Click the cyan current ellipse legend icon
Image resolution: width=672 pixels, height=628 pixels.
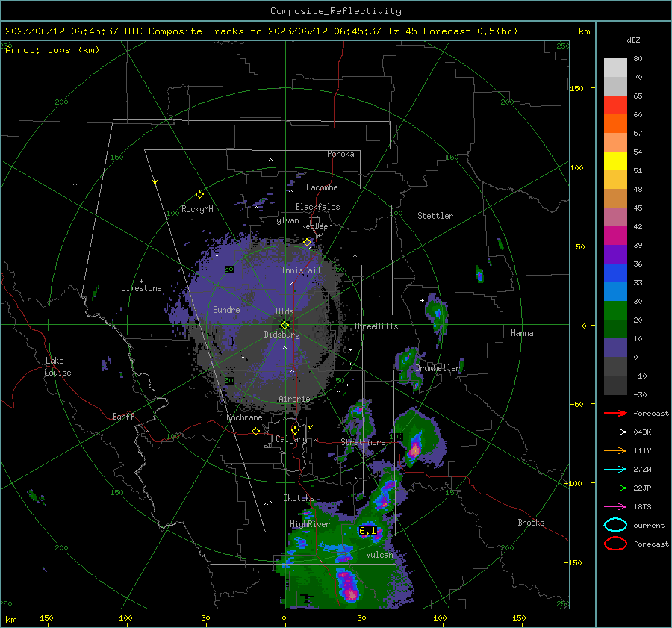(615, 525)
